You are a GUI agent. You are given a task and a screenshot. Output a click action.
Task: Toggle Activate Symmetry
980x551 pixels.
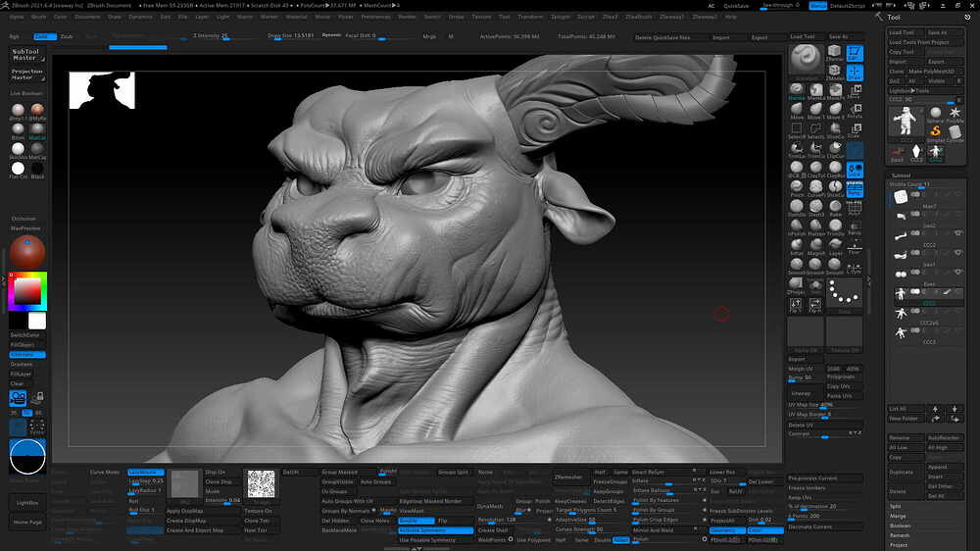[435, 530]
